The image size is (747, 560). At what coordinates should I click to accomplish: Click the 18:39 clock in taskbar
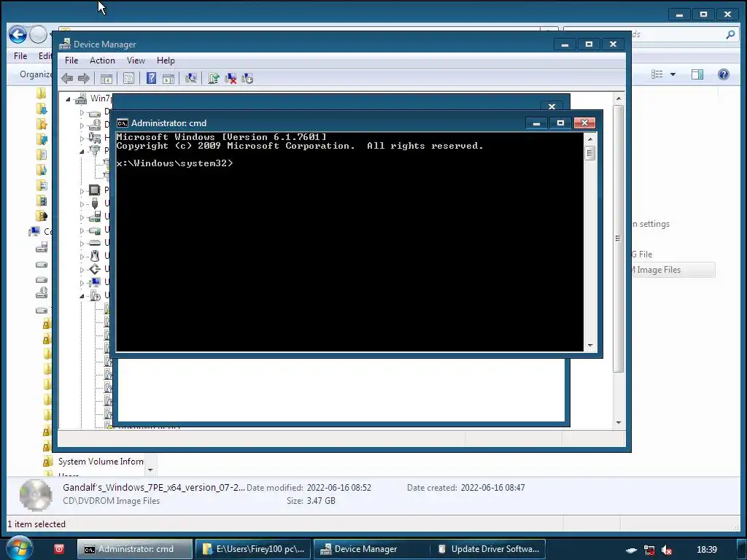706,550
